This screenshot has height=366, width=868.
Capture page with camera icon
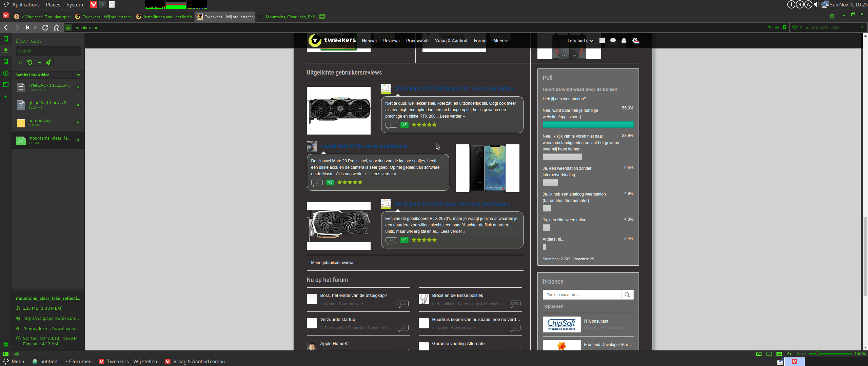click(759, 354)
